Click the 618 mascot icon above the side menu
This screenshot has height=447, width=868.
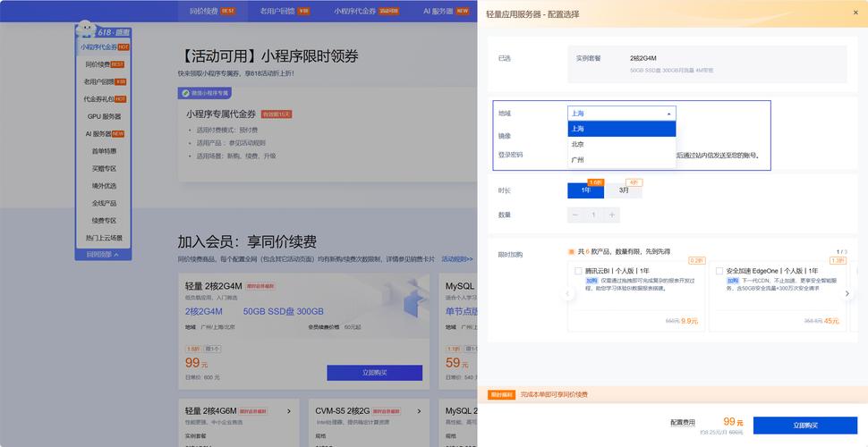tap(86, 29)
